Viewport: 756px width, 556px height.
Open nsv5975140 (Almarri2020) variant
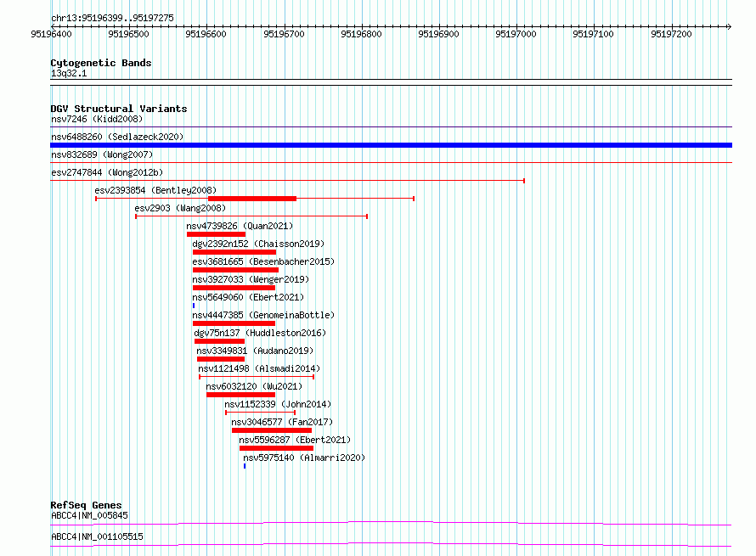[304, 458]
